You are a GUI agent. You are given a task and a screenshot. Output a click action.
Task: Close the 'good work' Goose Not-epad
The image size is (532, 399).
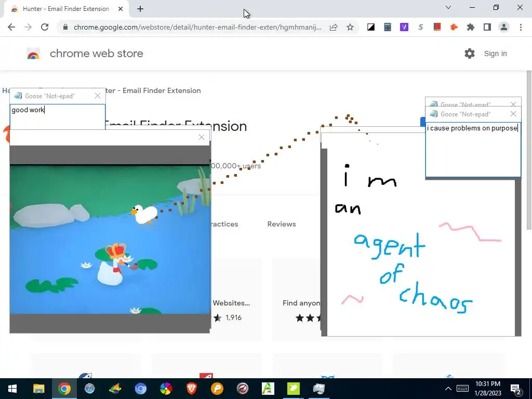[x=98, y=96]
